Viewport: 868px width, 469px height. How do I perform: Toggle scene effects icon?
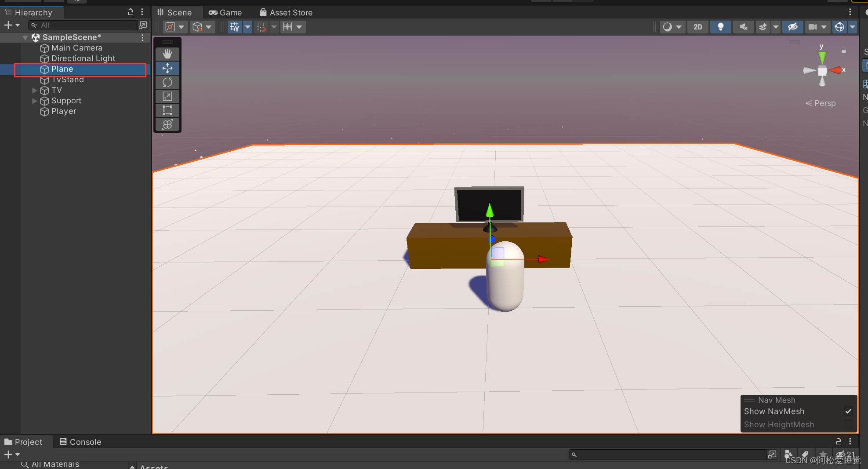point(763,27)
